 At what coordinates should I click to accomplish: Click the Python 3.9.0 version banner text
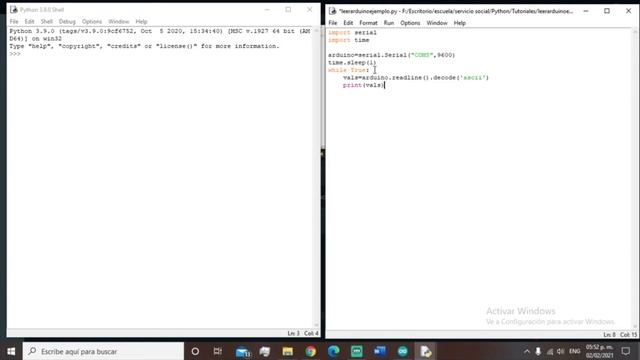pos(160,35)
